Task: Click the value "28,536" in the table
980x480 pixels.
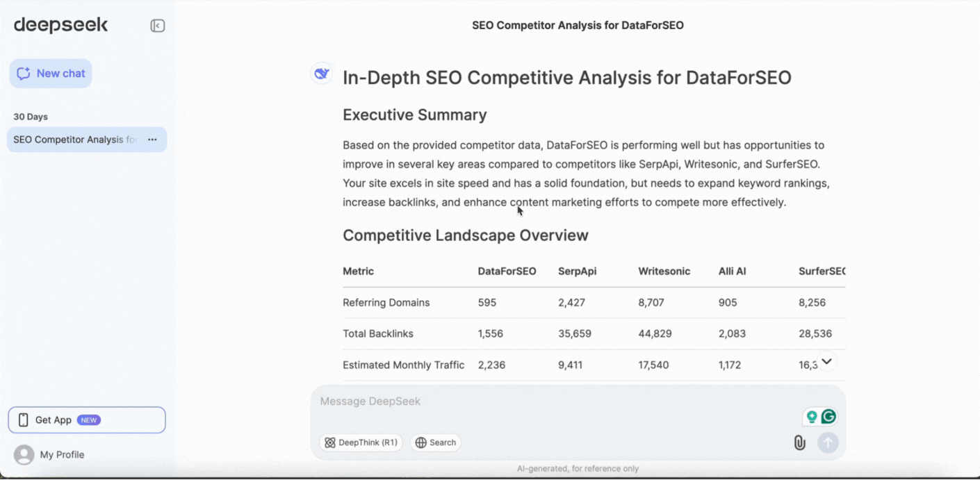Action: [815, 334]
